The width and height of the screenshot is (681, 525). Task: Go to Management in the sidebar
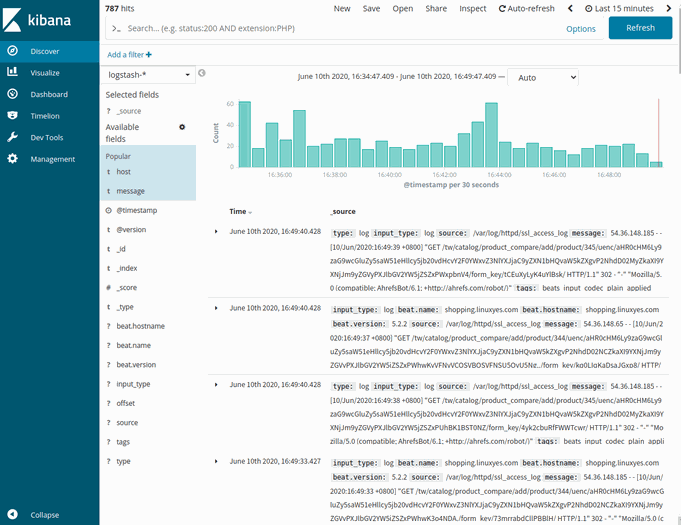point(50,159)
